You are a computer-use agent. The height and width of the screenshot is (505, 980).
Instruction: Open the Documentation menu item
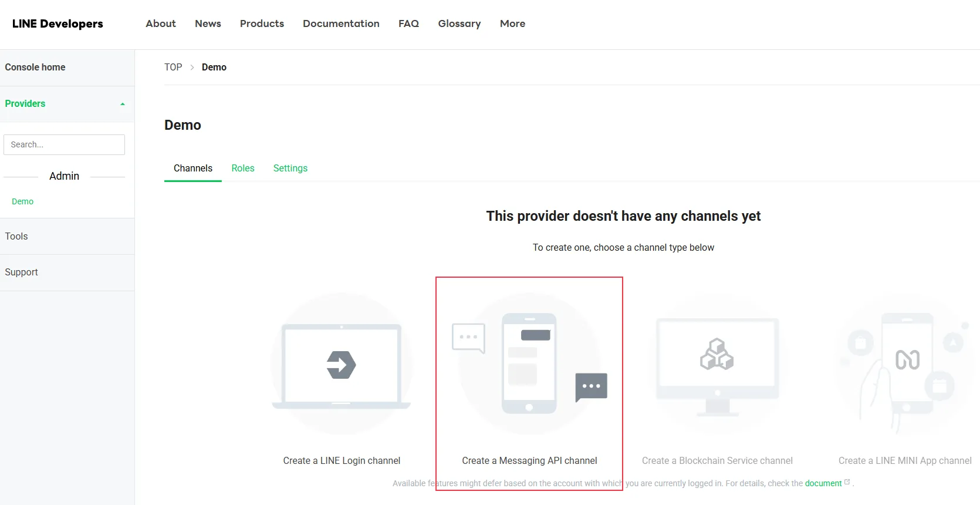coord(341,24)
